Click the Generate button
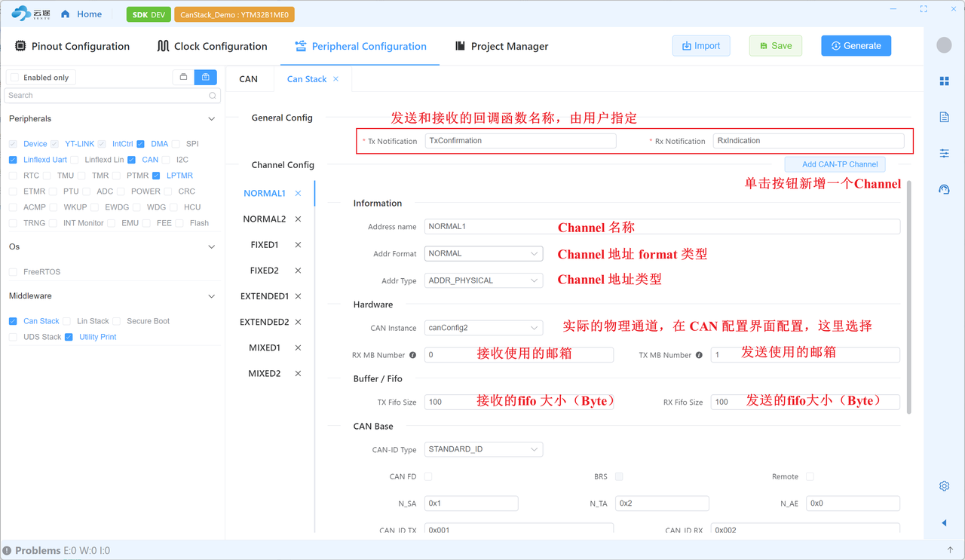 [856, 46]
